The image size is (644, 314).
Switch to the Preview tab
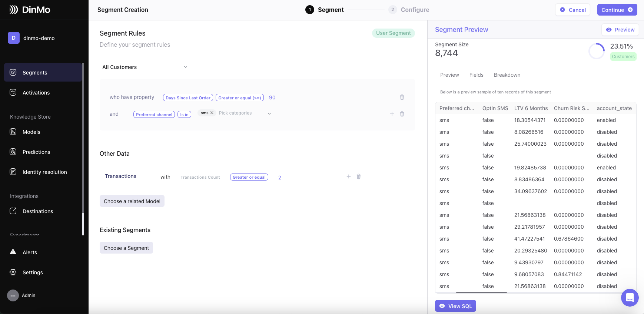[x=449, y=75]
